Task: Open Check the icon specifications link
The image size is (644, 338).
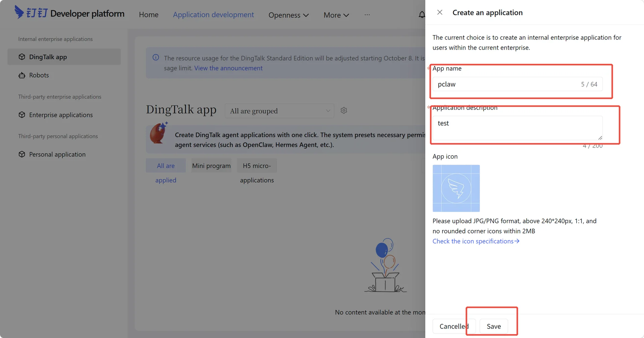Action: (476, 241)
